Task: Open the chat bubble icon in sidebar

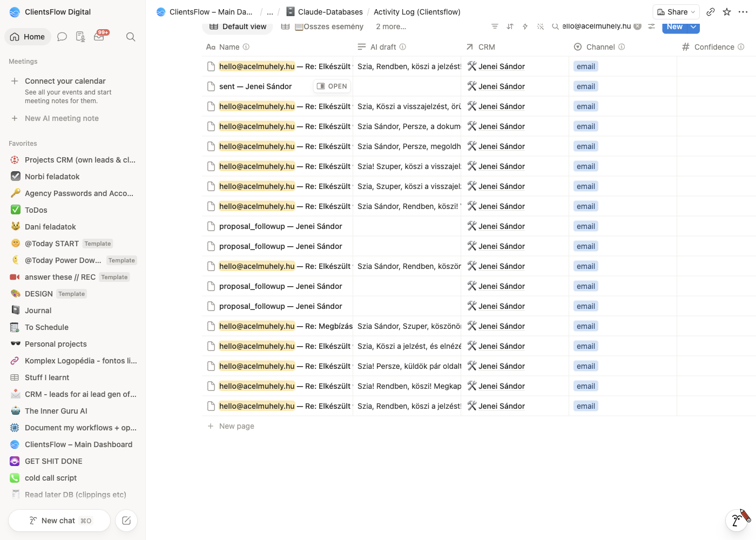Action: coord(62,37)
